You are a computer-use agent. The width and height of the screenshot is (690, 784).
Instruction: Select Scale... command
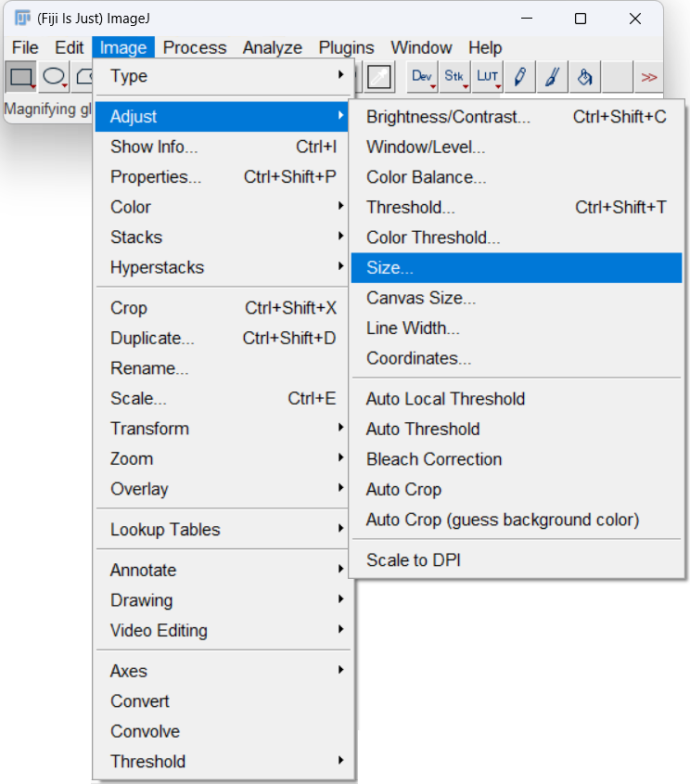click(223, 399)
